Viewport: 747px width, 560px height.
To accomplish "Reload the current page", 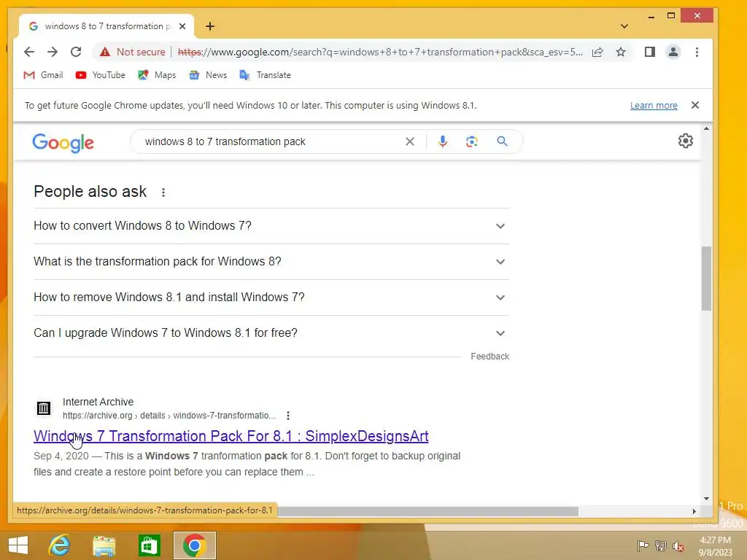I will pyautogui.click(x=76, y=52).
